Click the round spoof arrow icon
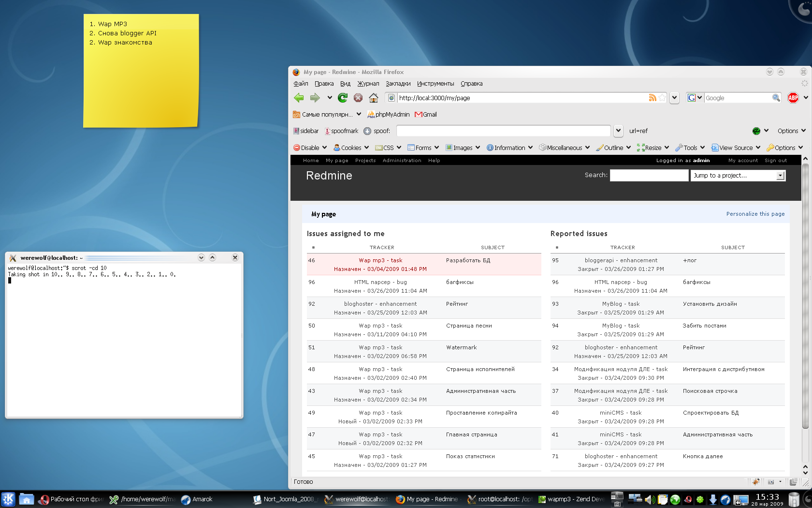Viewport: 812px width, 508px height. click(x=367, y=131)
